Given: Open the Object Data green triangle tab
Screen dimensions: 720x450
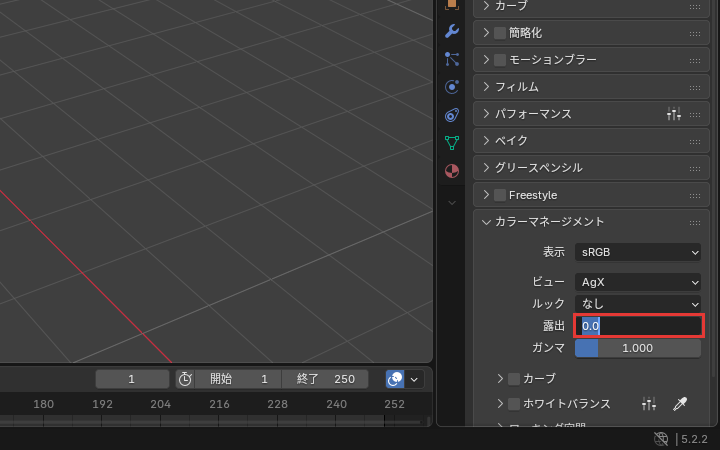Looking at the screenshot, I should (452, 143).
